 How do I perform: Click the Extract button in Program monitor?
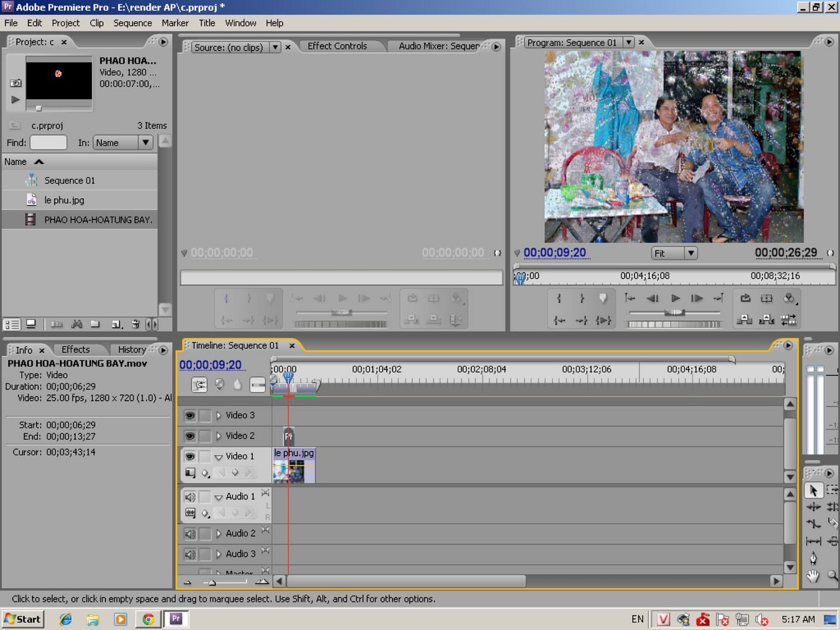[766, 319]
